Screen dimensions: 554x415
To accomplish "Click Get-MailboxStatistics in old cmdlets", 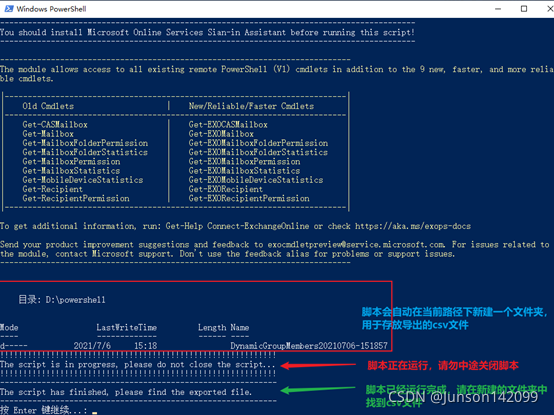I will [x=71, y=171].
